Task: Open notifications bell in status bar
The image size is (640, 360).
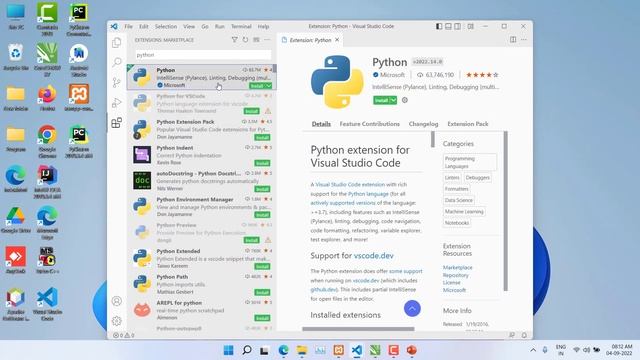Action: tap(524, 335)
